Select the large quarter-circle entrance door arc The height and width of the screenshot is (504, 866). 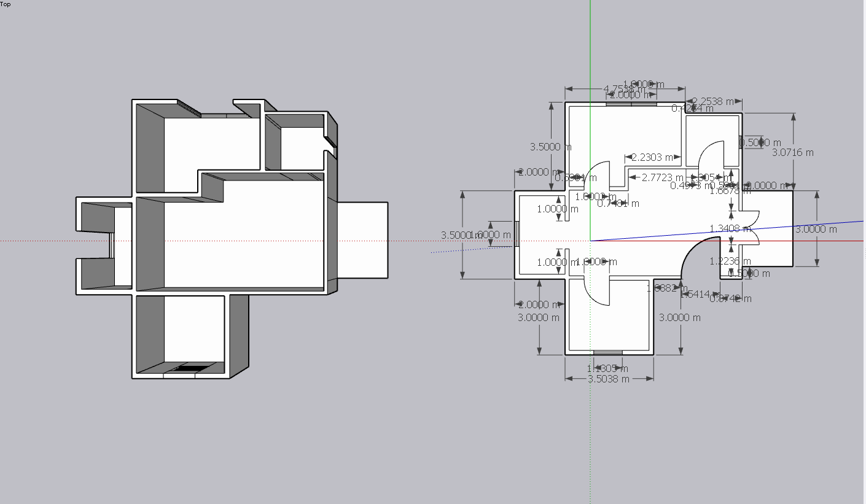(x=701, y=258)
